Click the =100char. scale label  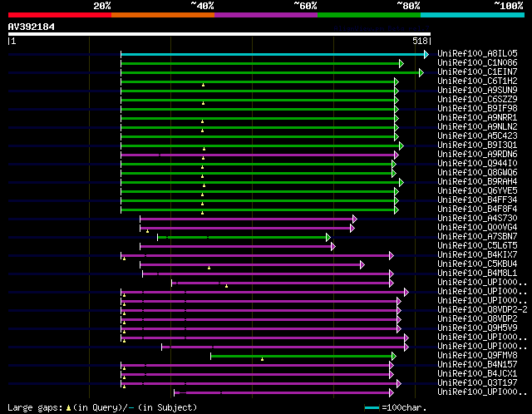(x=404, y=407)
